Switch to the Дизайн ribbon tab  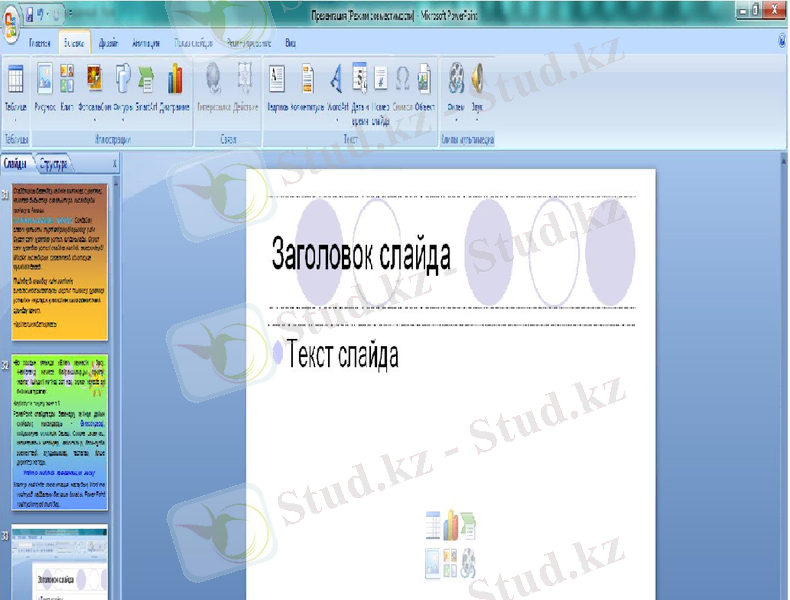point(108,43)
